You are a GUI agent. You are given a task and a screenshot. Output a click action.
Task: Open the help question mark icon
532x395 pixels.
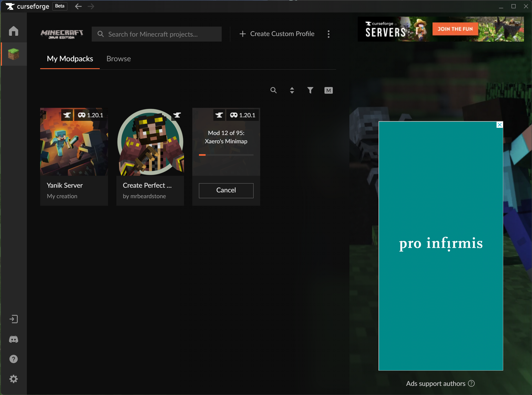13,359
